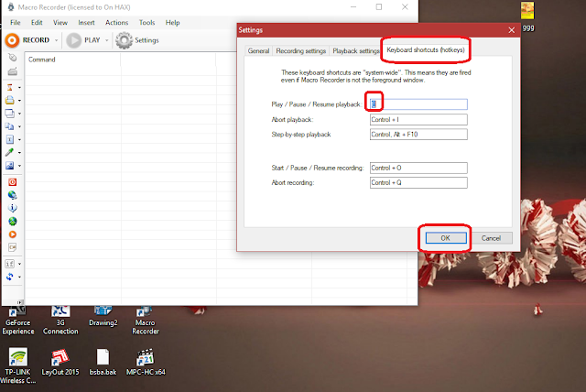Click the Start / Pause / Resume recording field
The height and width of the screenshot is (392, 586).
click(418, 168)
